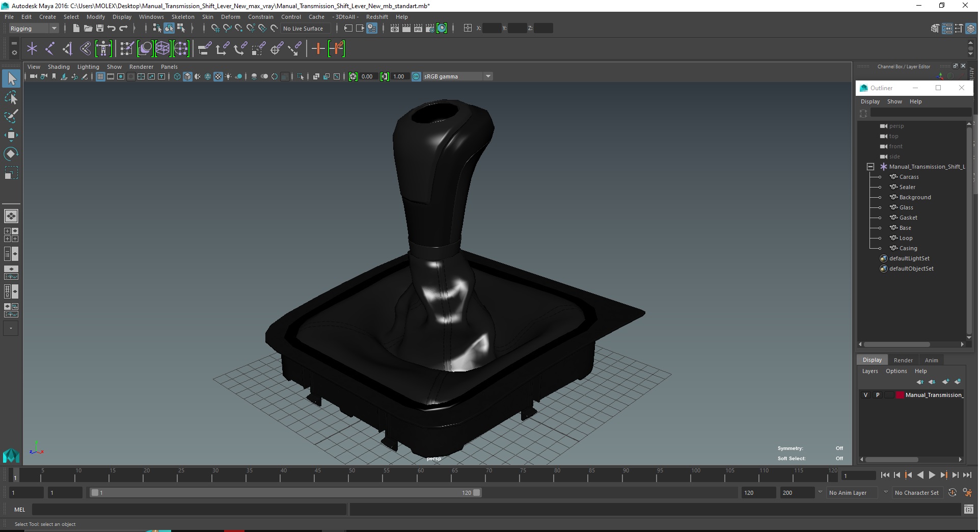Click the Play forwards button

(x=932, y=475)
